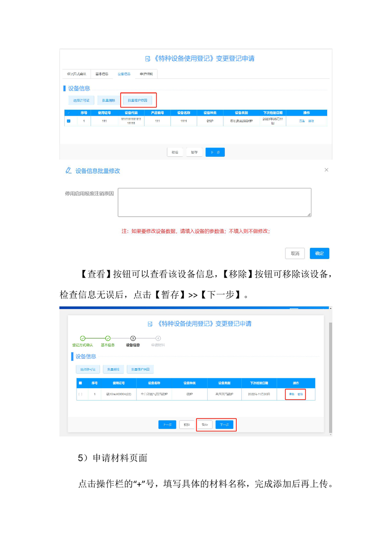The image size is (392, 555).
Task: Click 查看 link in lower table row
Action: pos(292,394)
